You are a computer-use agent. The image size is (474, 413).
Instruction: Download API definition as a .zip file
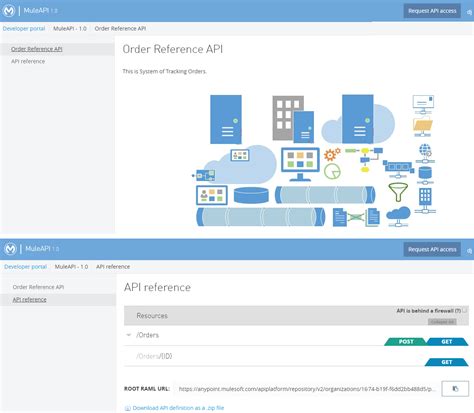pyautogui.click(x=178, y=408)
